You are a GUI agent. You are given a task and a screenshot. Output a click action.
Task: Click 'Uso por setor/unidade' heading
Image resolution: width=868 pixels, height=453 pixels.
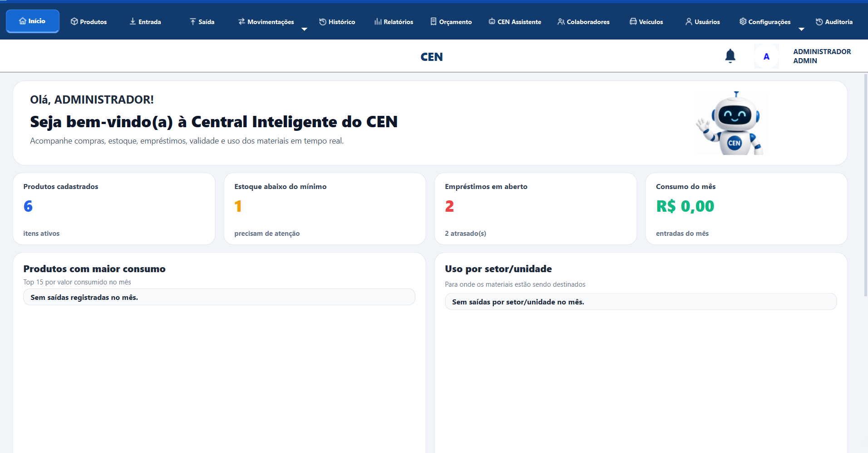pyautogui.click(x=498, y=269)
